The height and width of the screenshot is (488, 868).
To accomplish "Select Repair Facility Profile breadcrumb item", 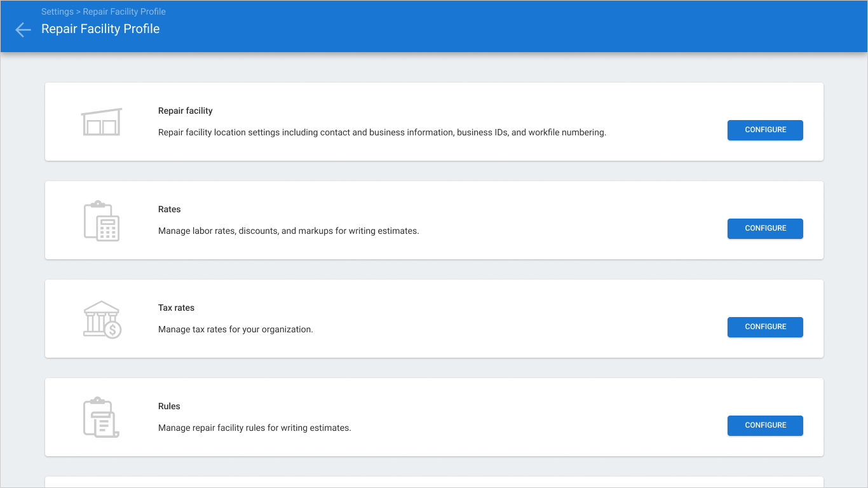I will tap(125, 11).
